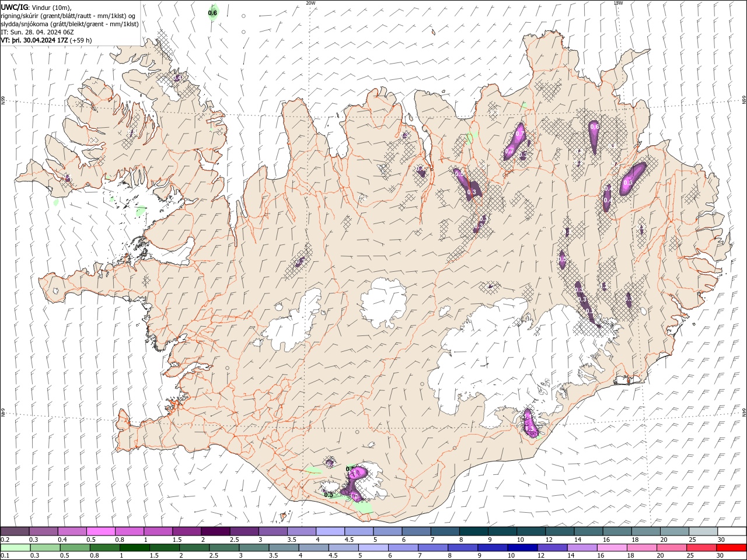
Task: Click the '0.6' value on offshore green patch
Action: click(212, 13)
